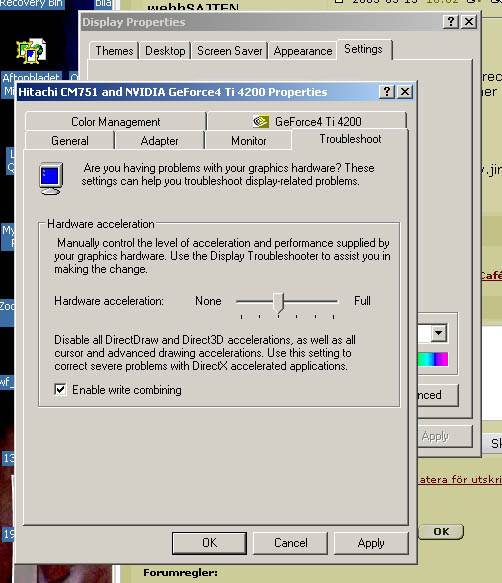Click Apply in the properties dialog

[371, 543]
